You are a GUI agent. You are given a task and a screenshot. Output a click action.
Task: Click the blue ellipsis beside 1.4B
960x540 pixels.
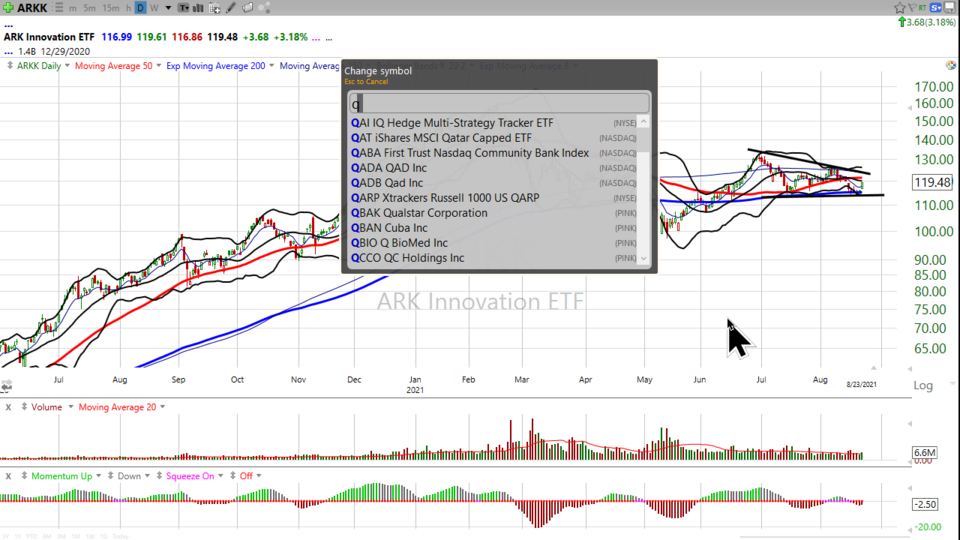tap(9, 52)
